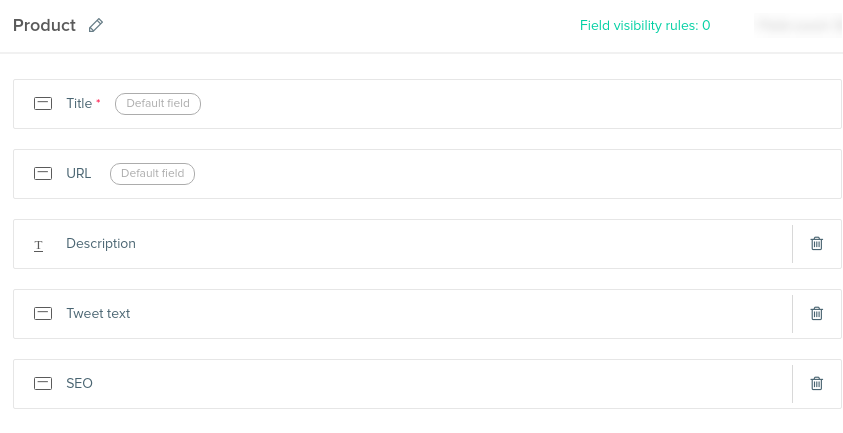This screenshot has width=843, height=433.
Task: Select the rich text T icon for Description
Action: (x=38, y=246)
